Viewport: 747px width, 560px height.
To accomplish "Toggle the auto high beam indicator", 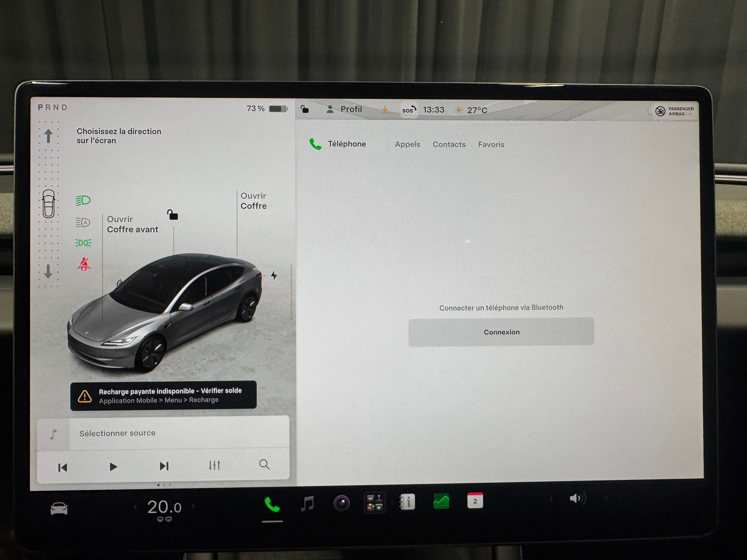I will pos(83,222).
